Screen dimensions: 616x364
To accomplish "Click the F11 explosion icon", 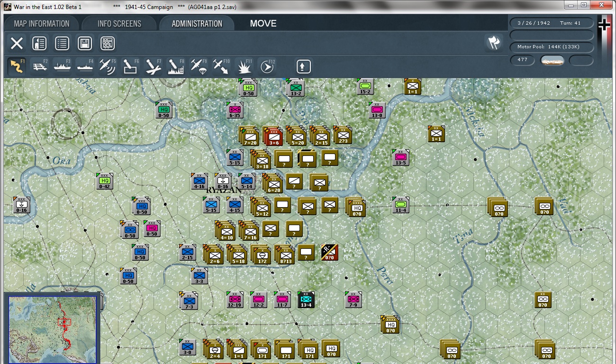I will tap(244, 67).
